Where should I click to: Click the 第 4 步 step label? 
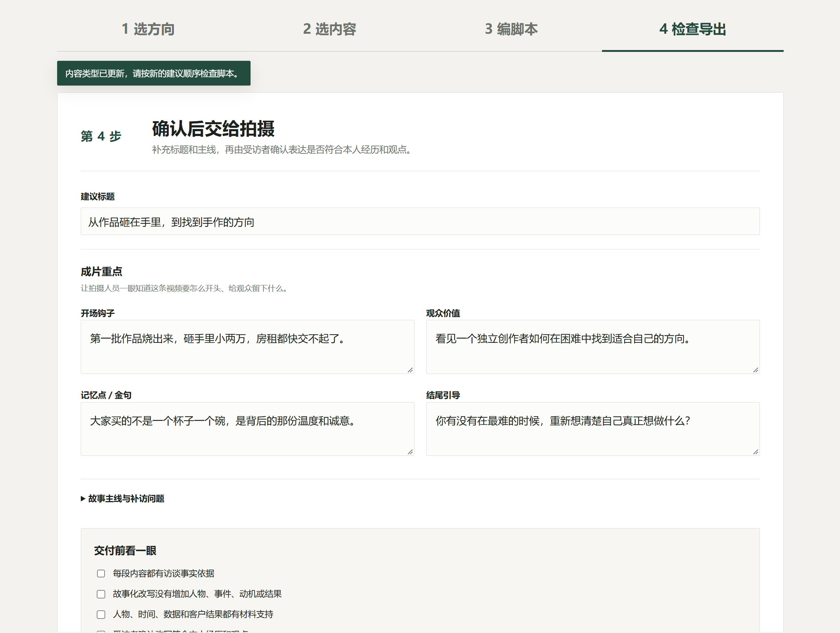[x=101, y=136]
